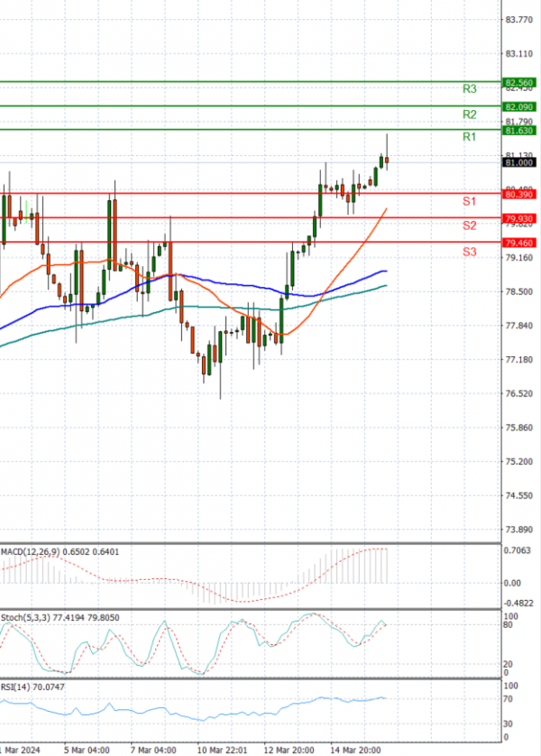Click the 82.560 green price tag
The height and width of the screenshot is (756, 541).
520,82
